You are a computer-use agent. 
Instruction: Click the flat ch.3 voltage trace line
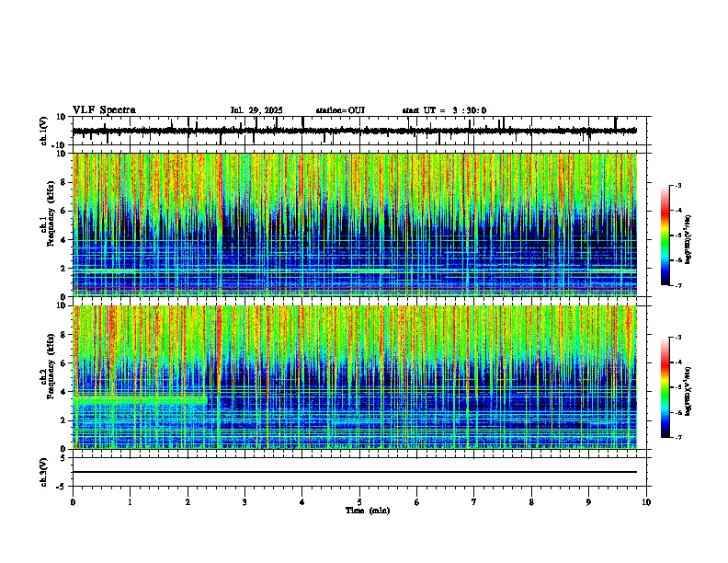[355, 472]
